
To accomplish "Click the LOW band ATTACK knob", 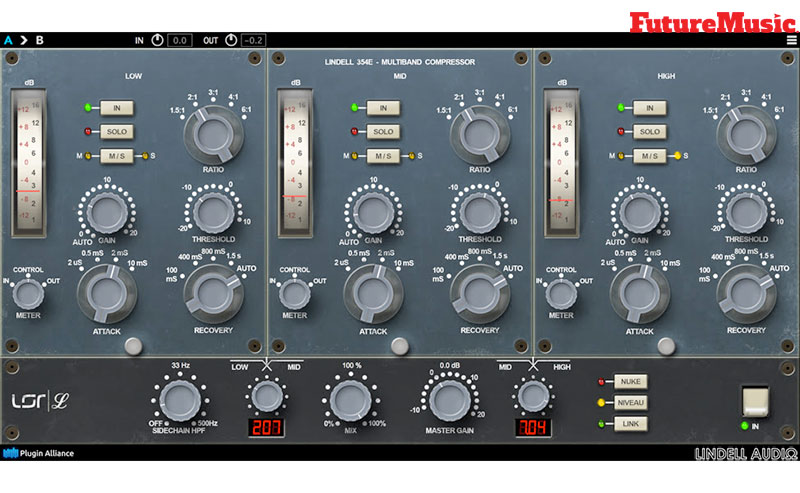I will [107, 293].
